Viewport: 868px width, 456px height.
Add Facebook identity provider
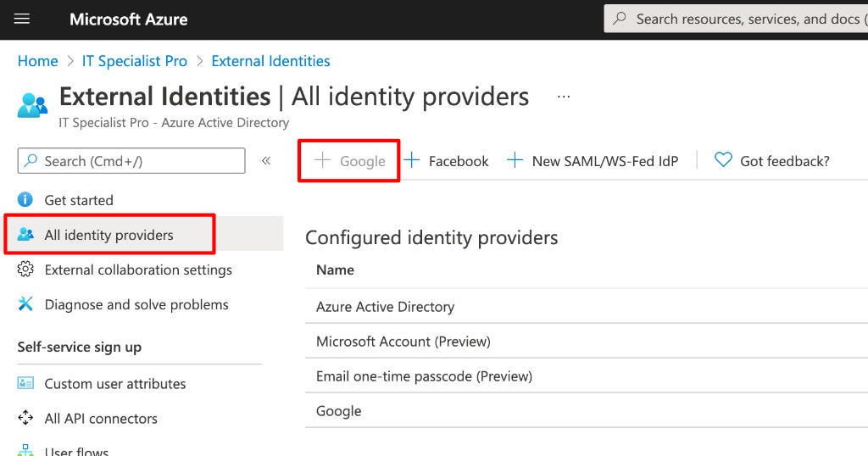tap(446, 161)
